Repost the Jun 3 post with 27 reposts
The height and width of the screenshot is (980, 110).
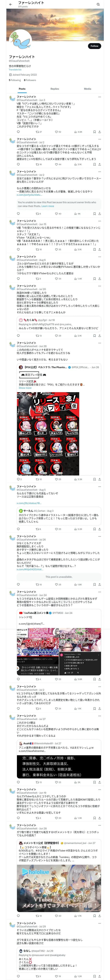click(38, 132)
